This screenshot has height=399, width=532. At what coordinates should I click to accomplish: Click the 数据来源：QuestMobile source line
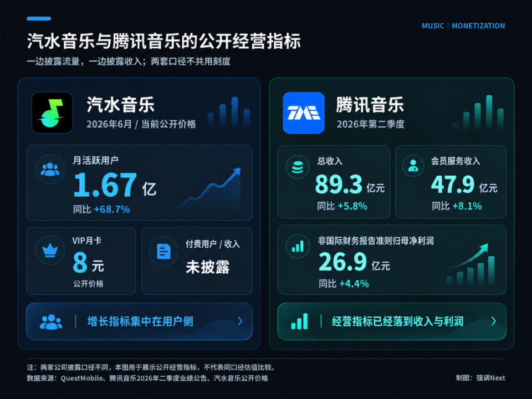click(147, 378)
